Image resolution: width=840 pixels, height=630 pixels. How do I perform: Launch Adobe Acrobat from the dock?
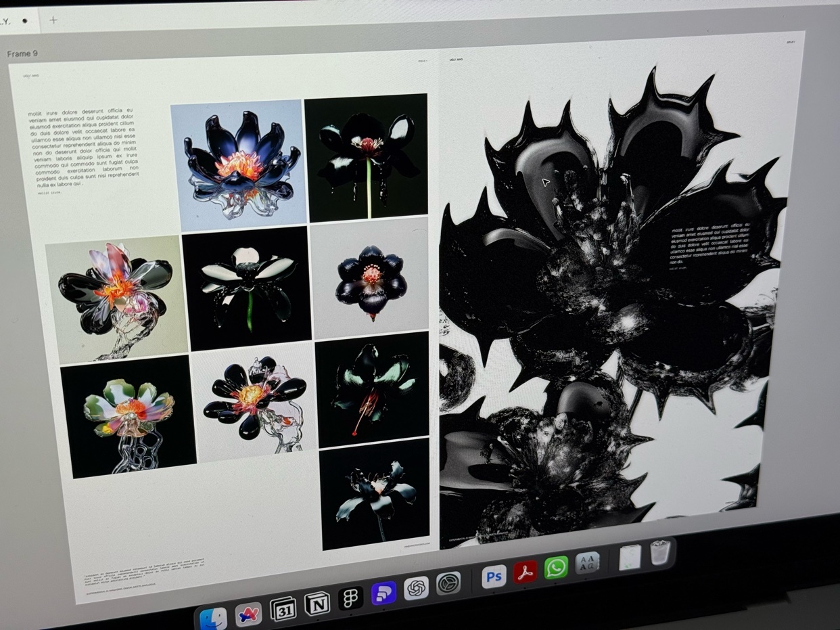(x=525, y=572)
